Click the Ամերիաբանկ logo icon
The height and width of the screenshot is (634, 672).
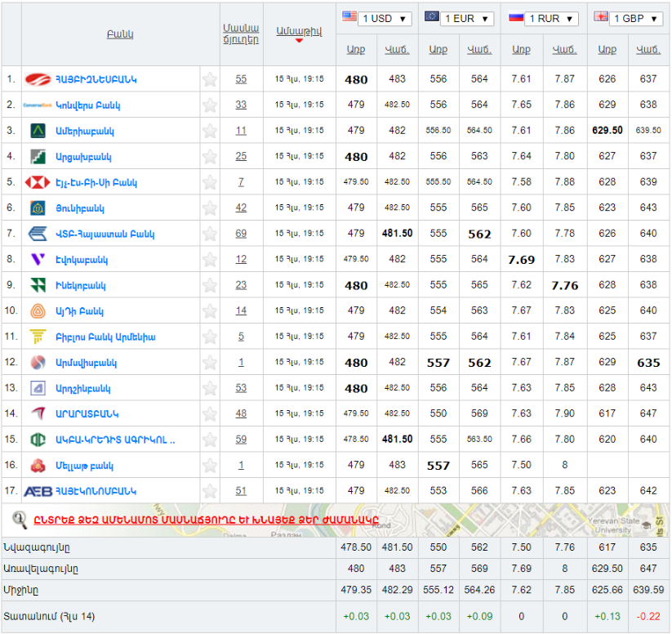point(38,131)
